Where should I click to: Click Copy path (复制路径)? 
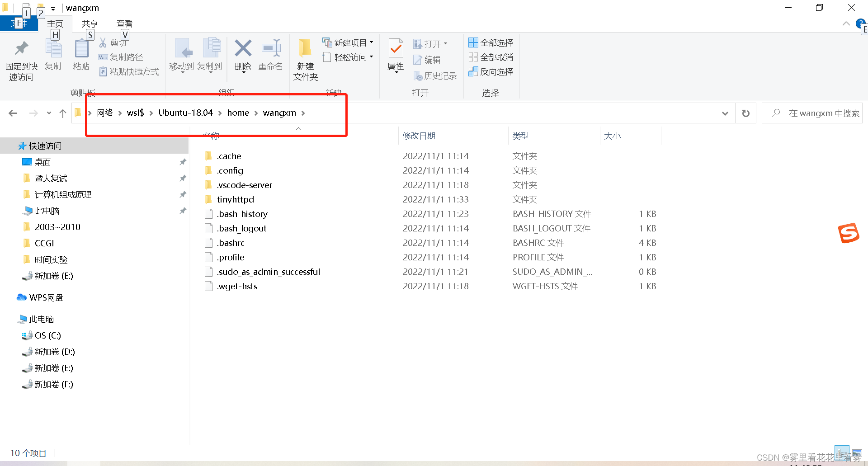(121, 57)
